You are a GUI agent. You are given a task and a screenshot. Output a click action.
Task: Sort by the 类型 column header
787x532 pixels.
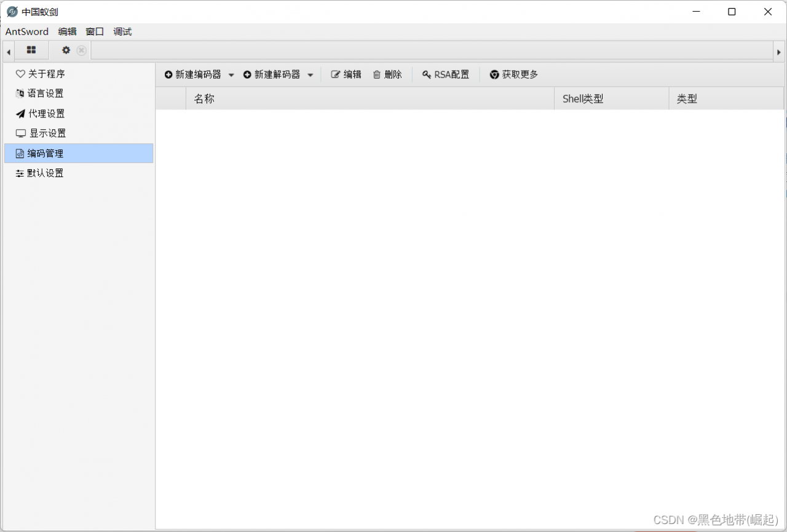727,98
